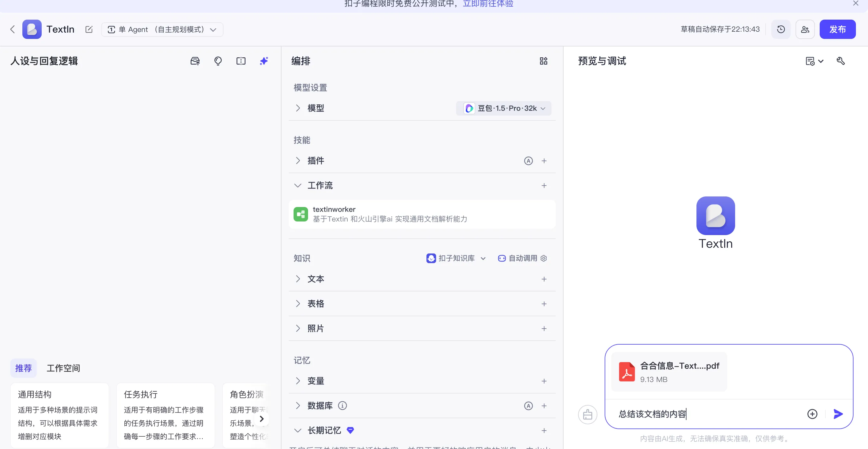Open the collaborators people icon
The height and width of the screenshot is (449, 868).
point(805,29)
